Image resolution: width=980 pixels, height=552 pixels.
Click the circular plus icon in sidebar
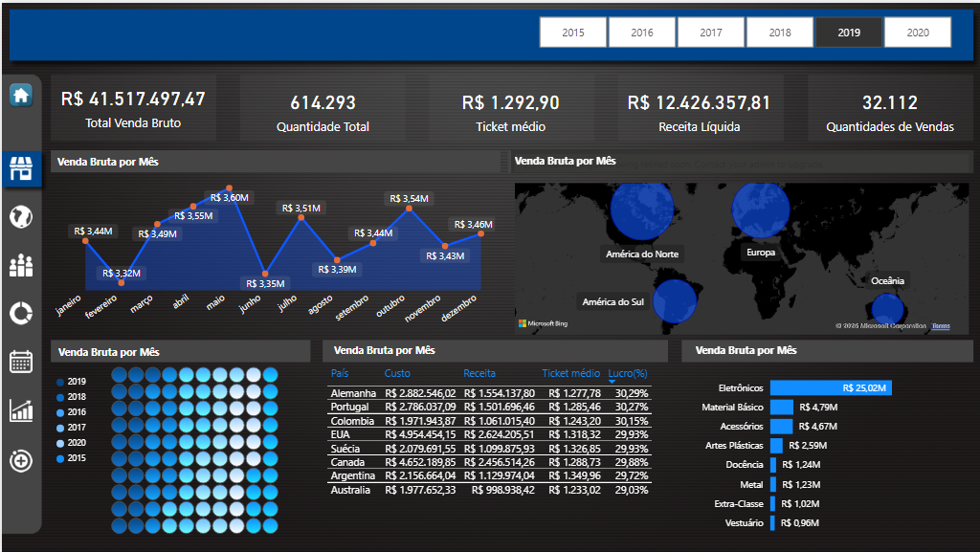point(21,460)
